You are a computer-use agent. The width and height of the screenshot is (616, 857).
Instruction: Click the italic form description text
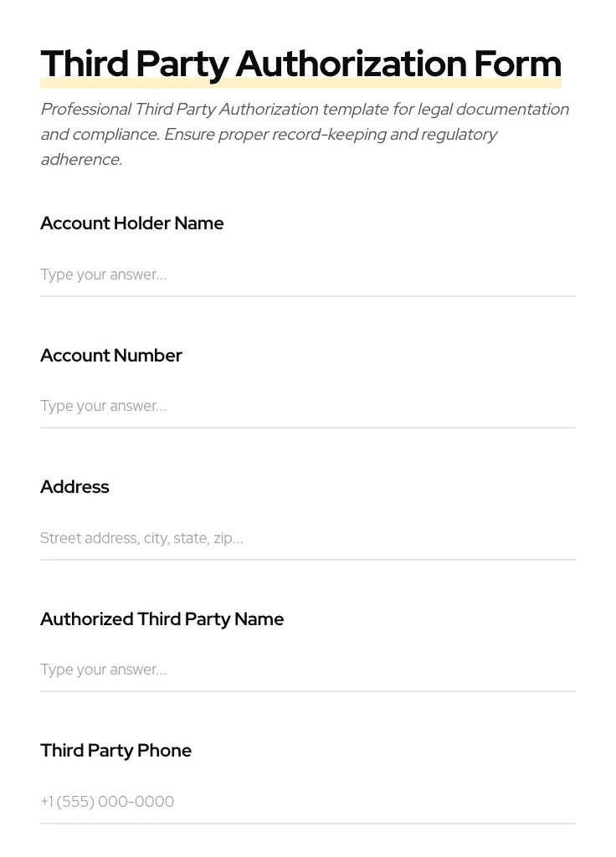305,134
